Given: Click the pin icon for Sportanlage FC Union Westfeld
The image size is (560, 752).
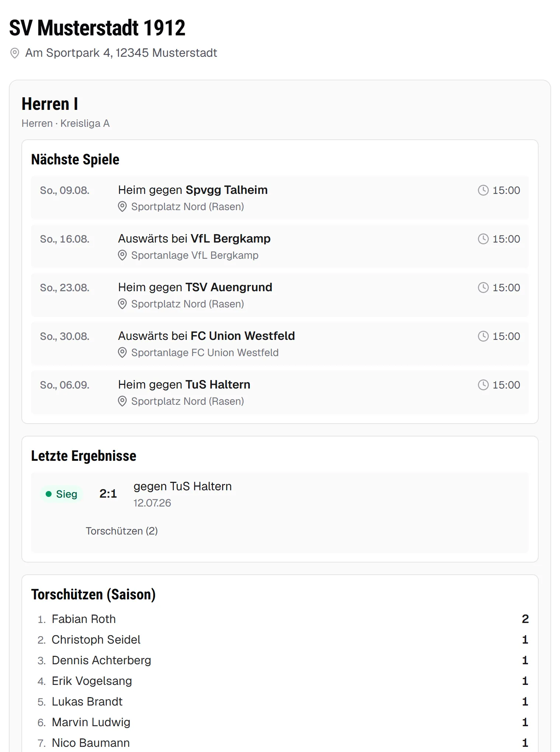Looking at the screenshot, I should click(122, 352).
